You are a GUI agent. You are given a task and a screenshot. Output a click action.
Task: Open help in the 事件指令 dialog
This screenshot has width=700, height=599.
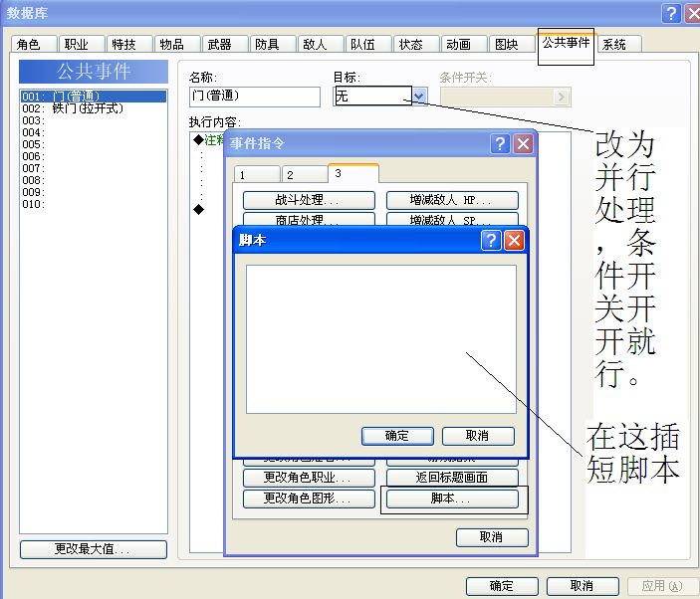(x=500, y=143)
